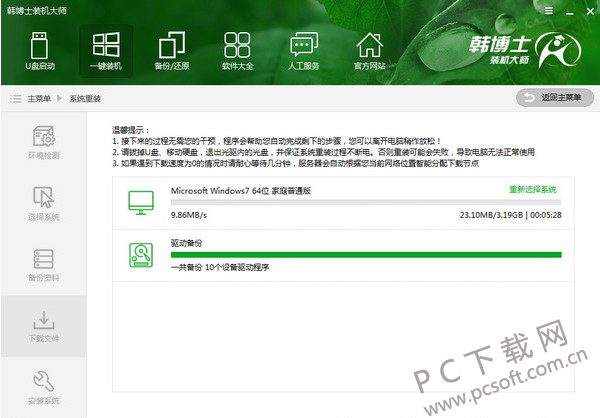Close the 韩博士装机大师 window
Screen dimensions: 600x418
pyautogui.click(x=590, y=11)
